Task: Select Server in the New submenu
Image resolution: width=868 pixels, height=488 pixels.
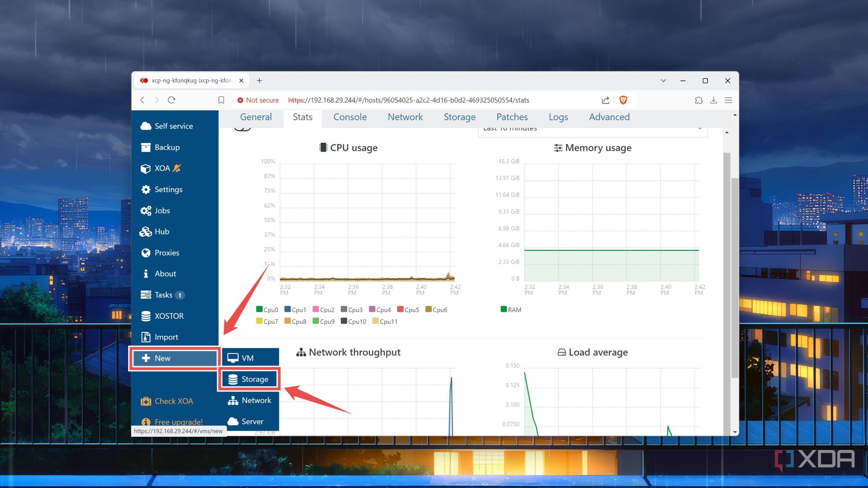Action: 252,421
